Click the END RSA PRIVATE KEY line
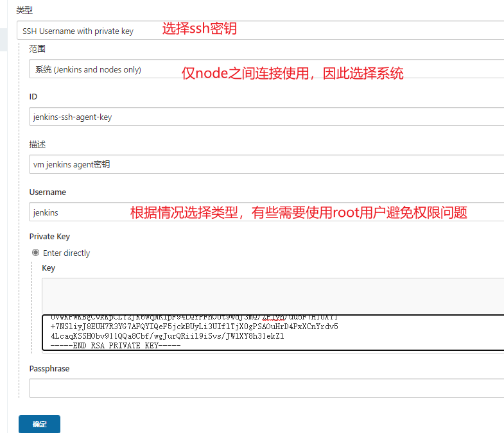Image resolution: width=504 pixels, height=433 pixels. click(x=116, y=346)
